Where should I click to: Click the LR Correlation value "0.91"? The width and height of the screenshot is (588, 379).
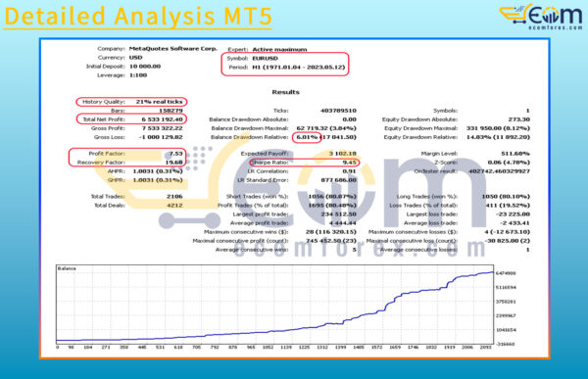coord(350,171)
